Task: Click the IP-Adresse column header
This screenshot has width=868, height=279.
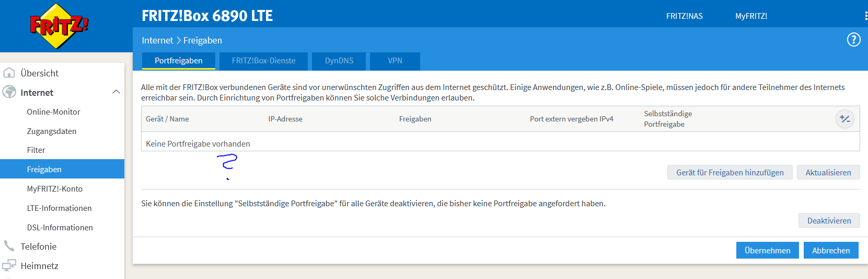Action: pos(285,119)
